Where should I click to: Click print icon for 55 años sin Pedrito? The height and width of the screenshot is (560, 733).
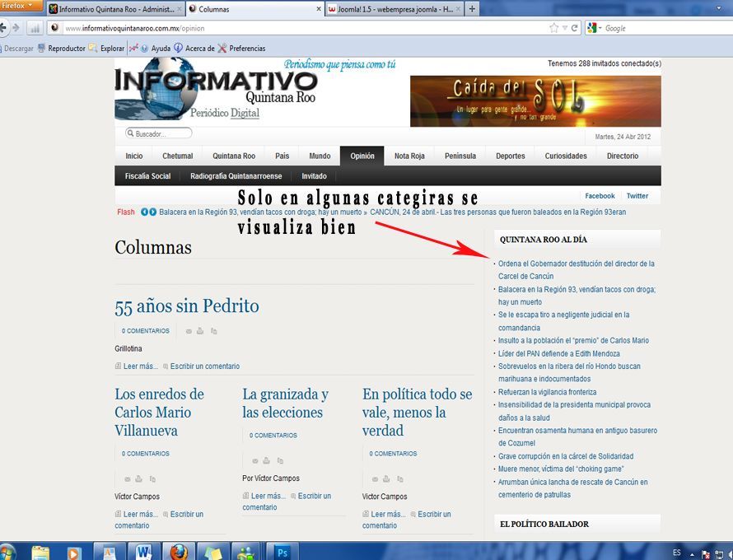click(x=200, y=331)
